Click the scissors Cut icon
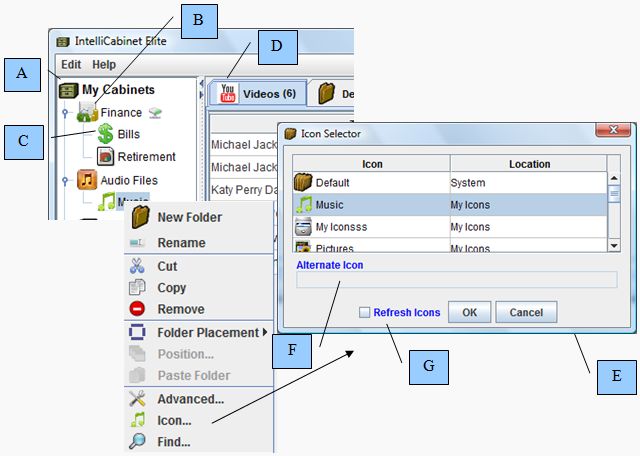640x456 pixels. coord(138,266)
